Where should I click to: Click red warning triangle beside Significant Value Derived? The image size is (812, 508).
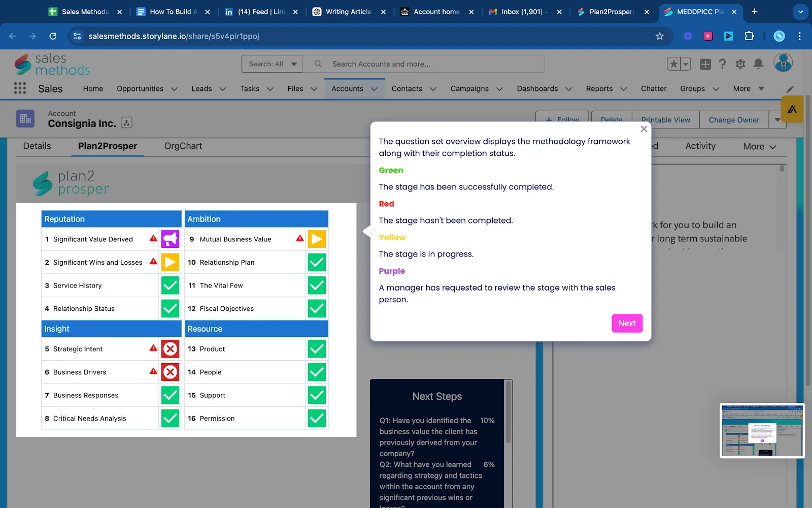point(153,238)
